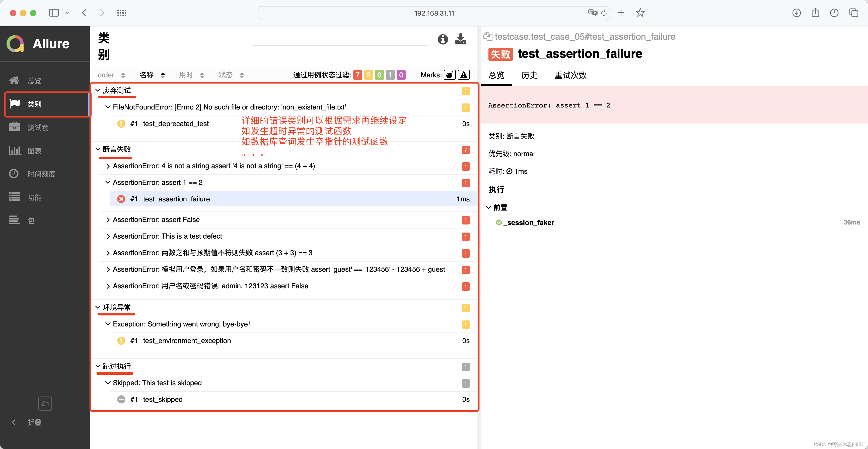
Task: Show tab overview icon
Action: click(853, 13)
